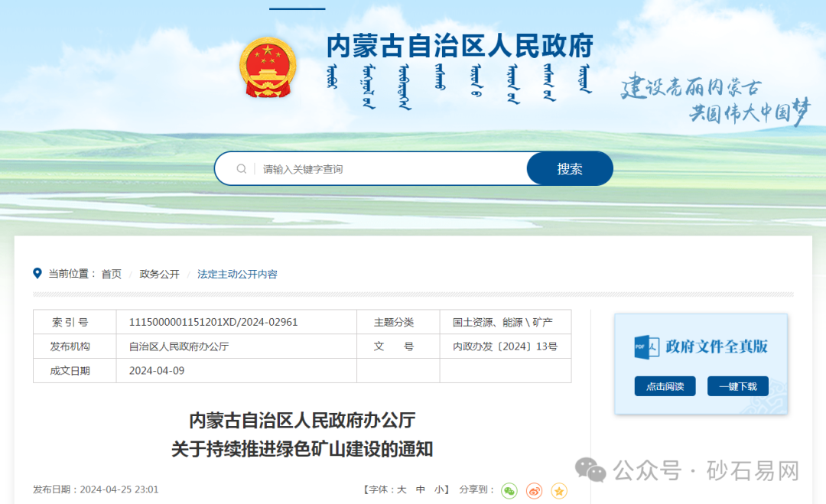Switch font size to 小
Viewport: 826px width, 504px height.
pyautogui.click(x=438, y=489)
